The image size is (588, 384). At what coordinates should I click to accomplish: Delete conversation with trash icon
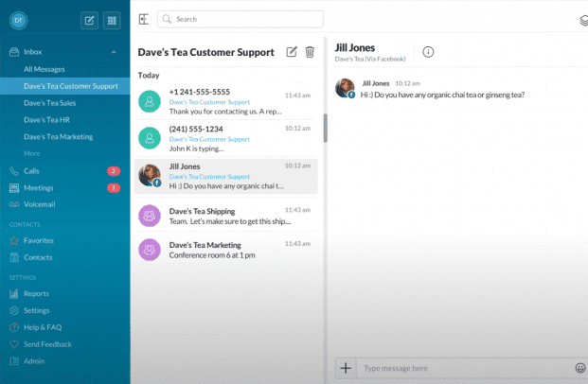click(x=310, y=52)
